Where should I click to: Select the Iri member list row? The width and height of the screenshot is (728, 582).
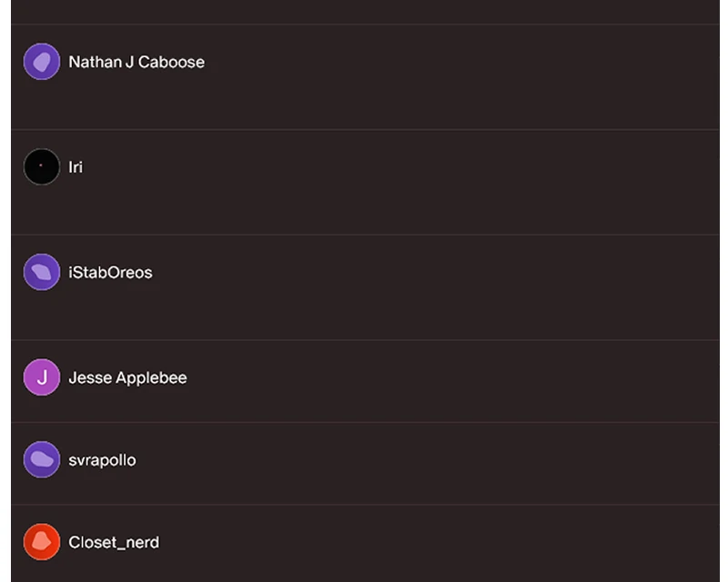(x=366, y=183)
